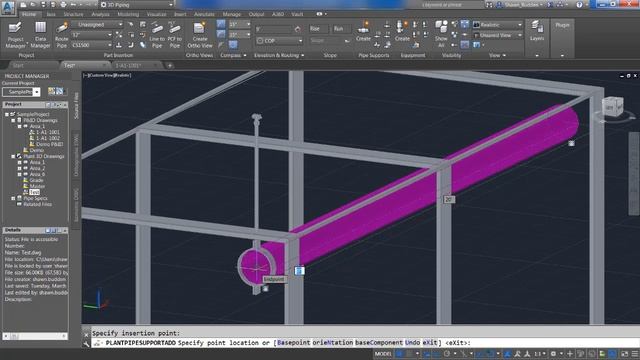Image resolution: width=640 pixels, height=360 pixels.
Task: Expand the Pipe Specs tree node
Action: pyautogui.click(x=13, y=198)
